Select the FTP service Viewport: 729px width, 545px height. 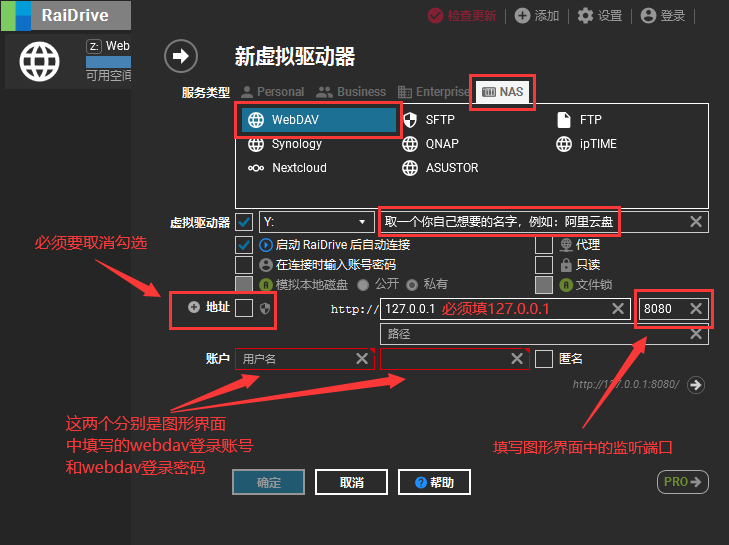[579, 120]
